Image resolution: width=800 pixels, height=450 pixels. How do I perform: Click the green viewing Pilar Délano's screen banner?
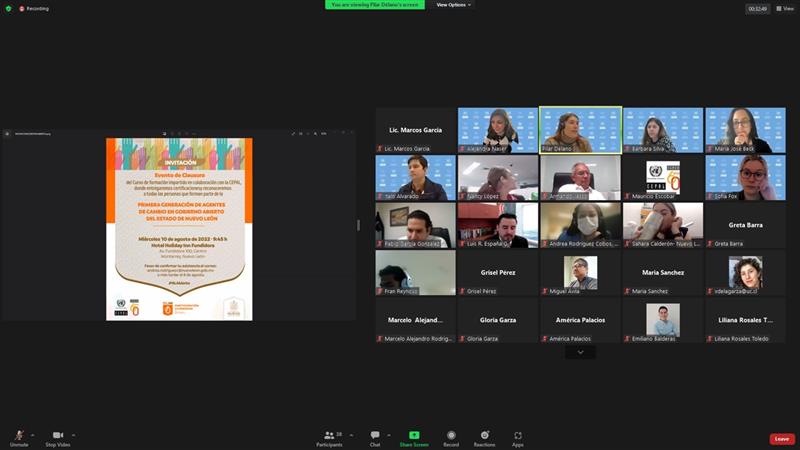375,5
